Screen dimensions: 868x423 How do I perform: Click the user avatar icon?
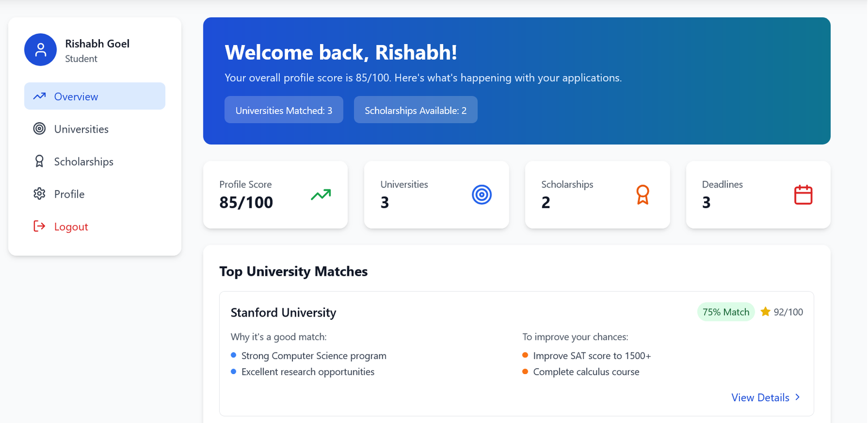point(40,50)
